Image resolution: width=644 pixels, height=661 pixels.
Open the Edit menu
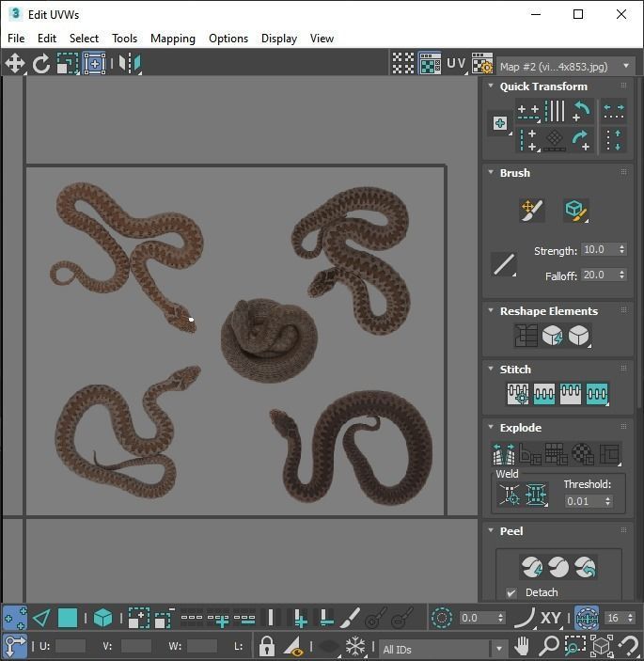47,39
